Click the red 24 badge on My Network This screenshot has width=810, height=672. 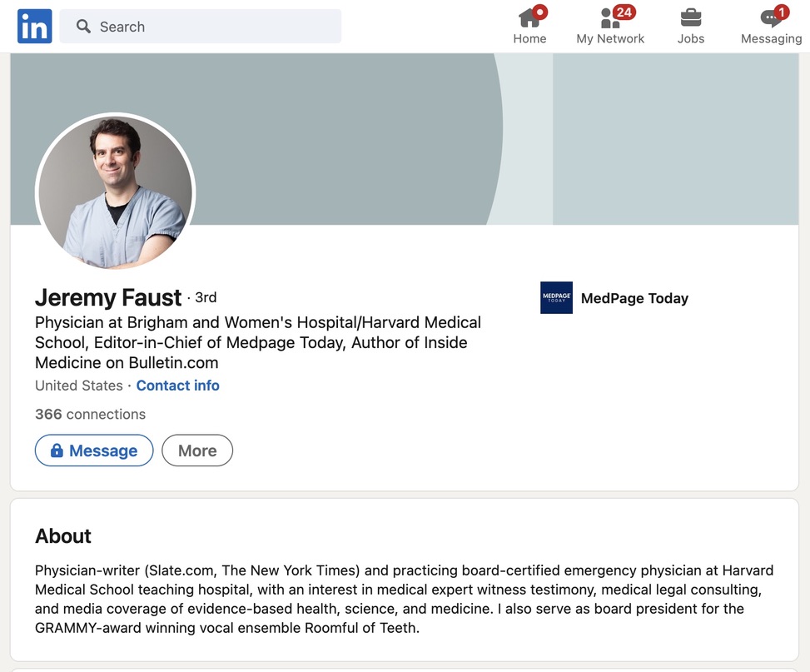624,12
